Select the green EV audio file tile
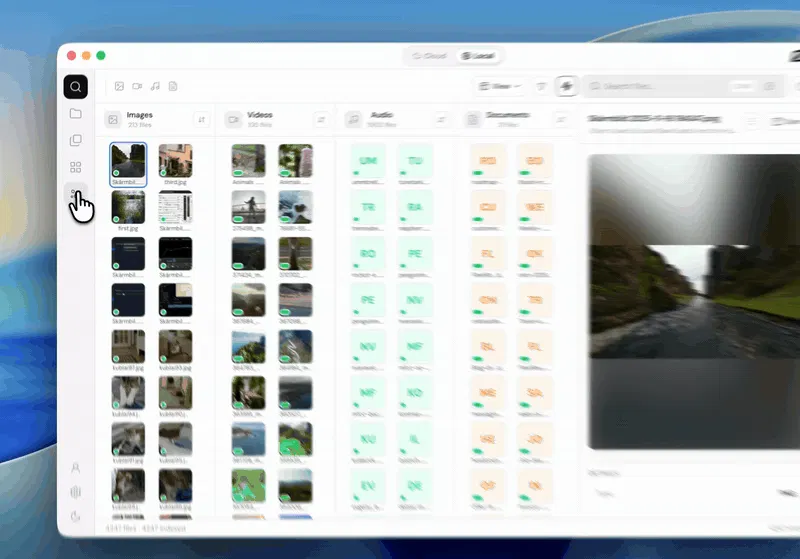Image resolution: width=800 pixels, height=559 pixels. coord(368,486)
